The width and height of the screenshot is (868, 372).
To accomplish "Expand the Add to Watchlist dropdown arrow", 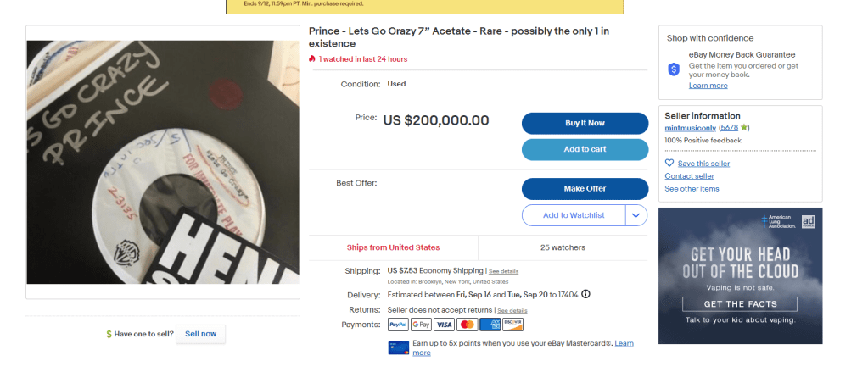I will (636, 215).
